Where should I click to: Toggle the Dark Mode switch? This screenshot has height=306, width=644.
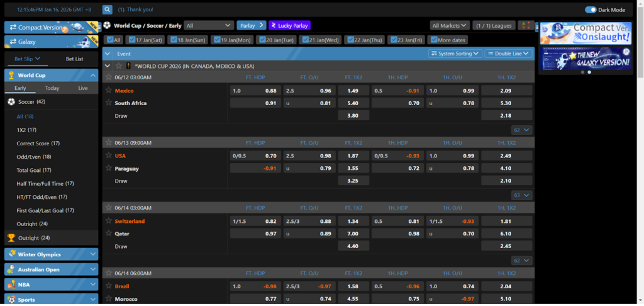click(x=591, y=10)
